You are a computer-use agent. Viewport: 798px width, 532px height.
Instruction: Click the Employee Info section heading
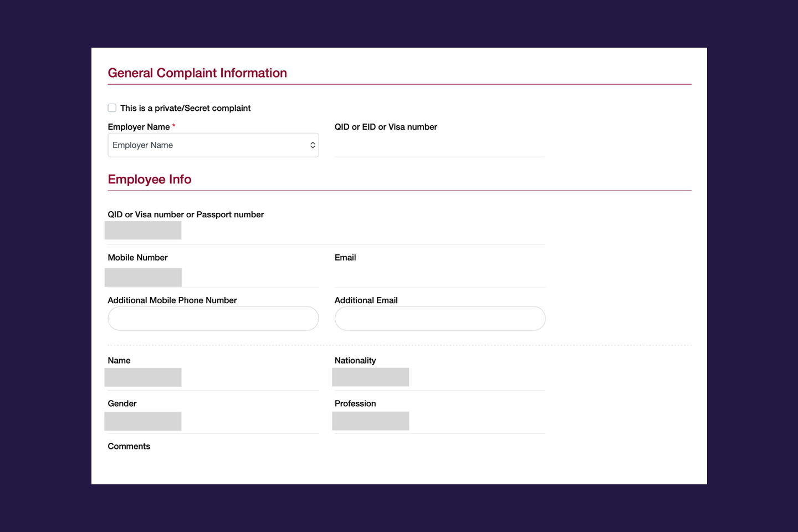click(150, 180)
